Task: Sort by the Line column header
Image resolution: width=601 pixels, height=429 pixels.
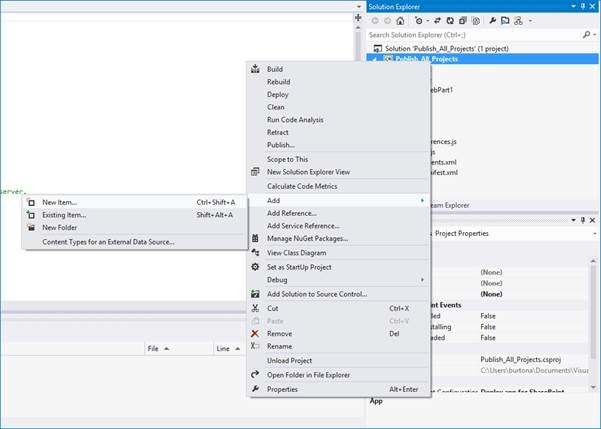Action: pos(229,348)
